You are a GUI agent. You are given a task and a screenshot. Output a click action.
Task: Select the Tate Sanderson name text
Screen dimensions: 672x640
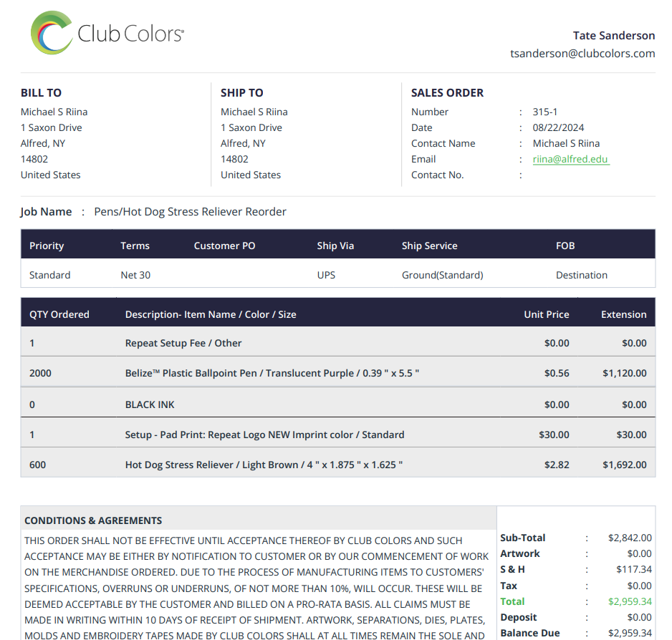click(613, 35)
